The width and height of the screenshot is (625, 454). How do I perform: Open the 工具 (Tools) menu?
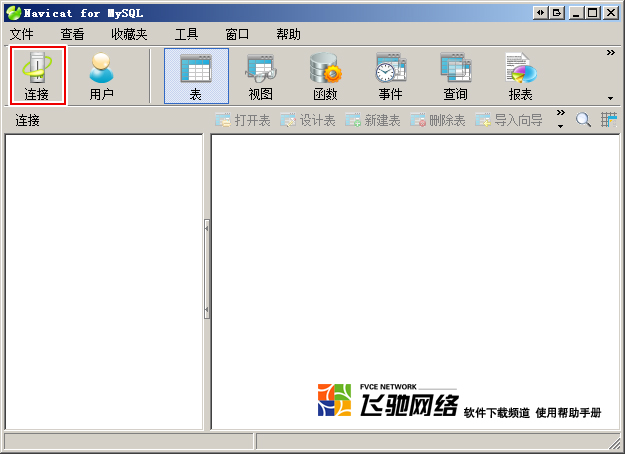click(x=187, y=34)
